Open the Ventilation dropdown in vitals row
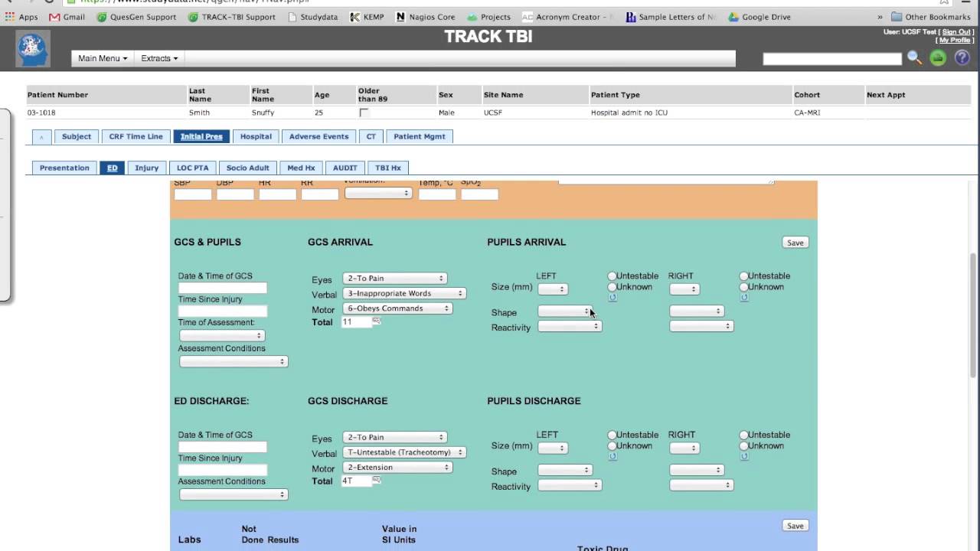 pyautogui.click(x=378, y=194)
